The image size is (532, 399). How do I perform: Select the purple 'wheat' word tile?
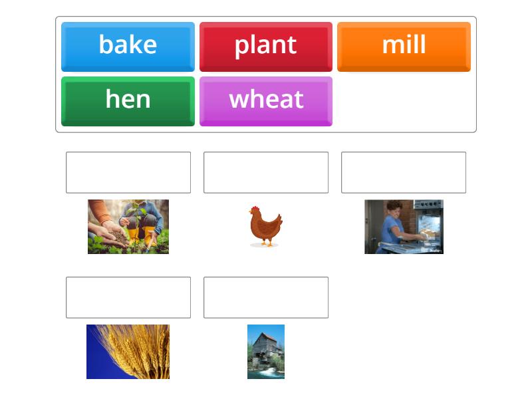point(266,99)
